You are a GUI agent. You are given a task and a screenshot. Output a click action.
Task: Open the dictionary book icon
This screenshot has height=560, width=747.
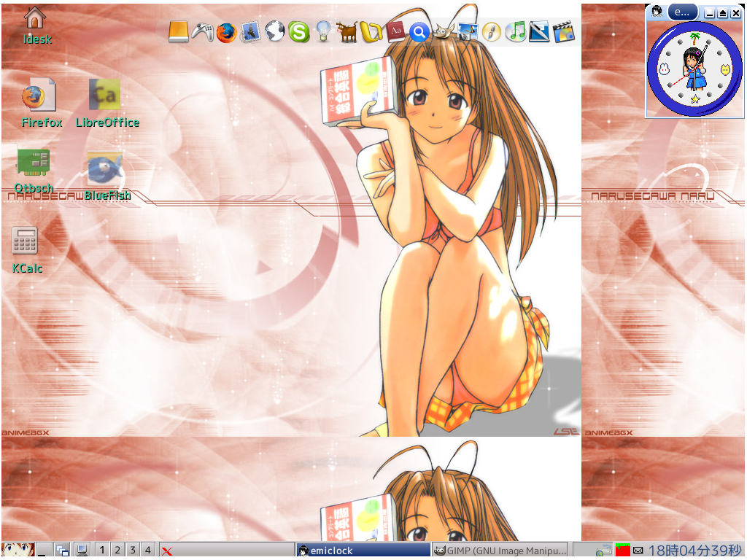395,31
